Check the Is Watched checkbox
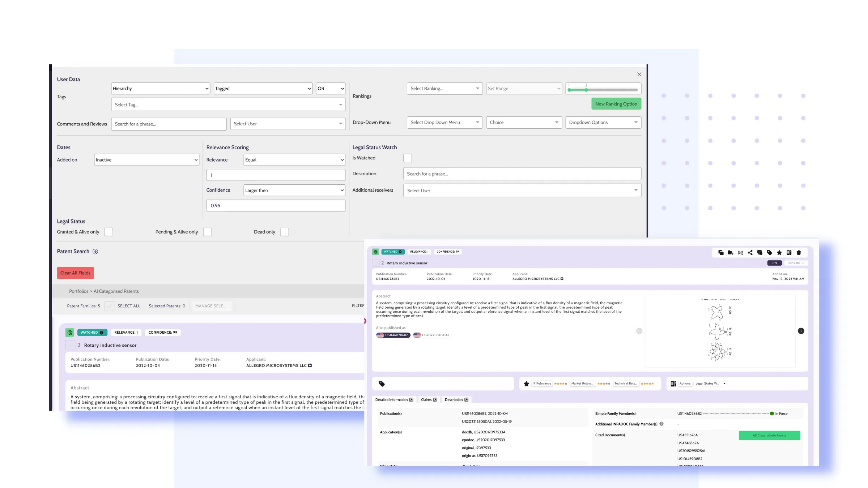 pos(408,158)
